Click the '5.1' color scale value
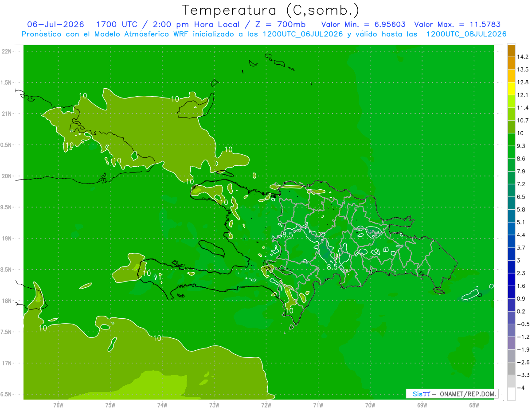 point(521,222)
